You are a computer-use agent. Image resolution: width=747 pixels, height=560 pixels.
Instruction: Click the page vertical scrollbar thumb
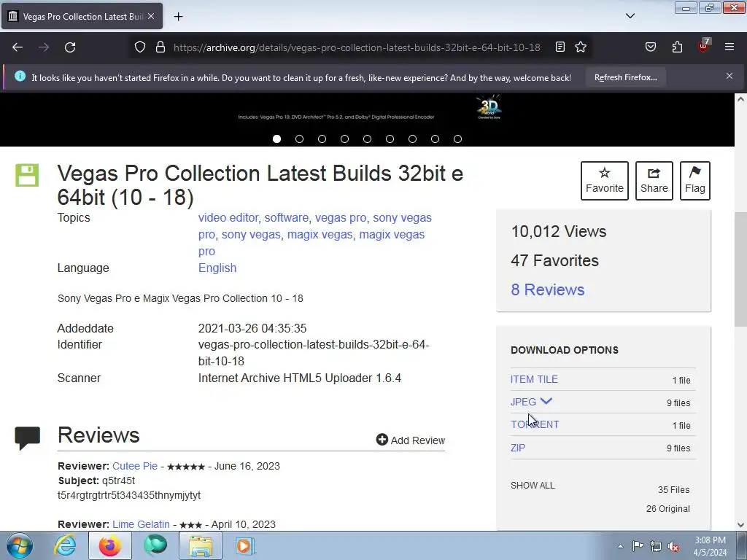coord(740,269)
